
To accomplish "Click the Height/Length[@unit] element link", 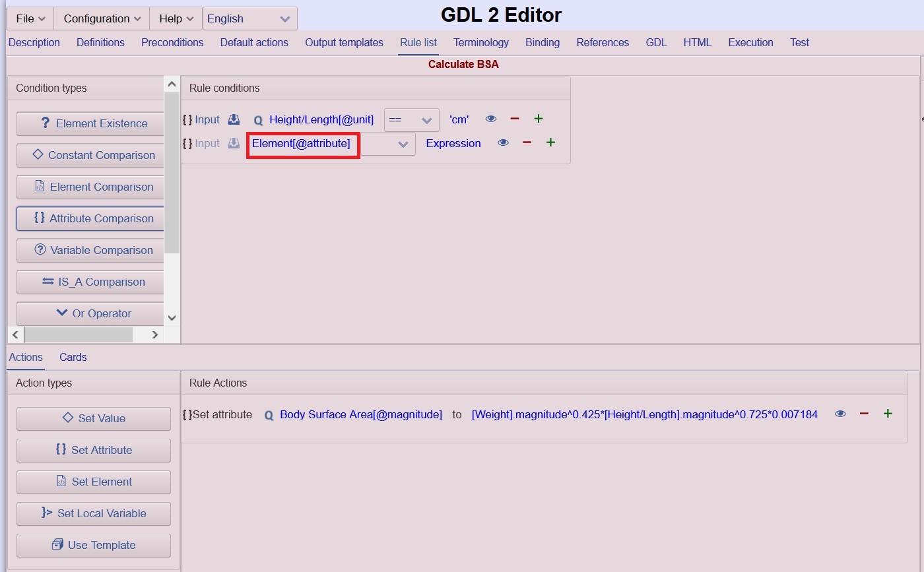I will (x=321, y=119).
